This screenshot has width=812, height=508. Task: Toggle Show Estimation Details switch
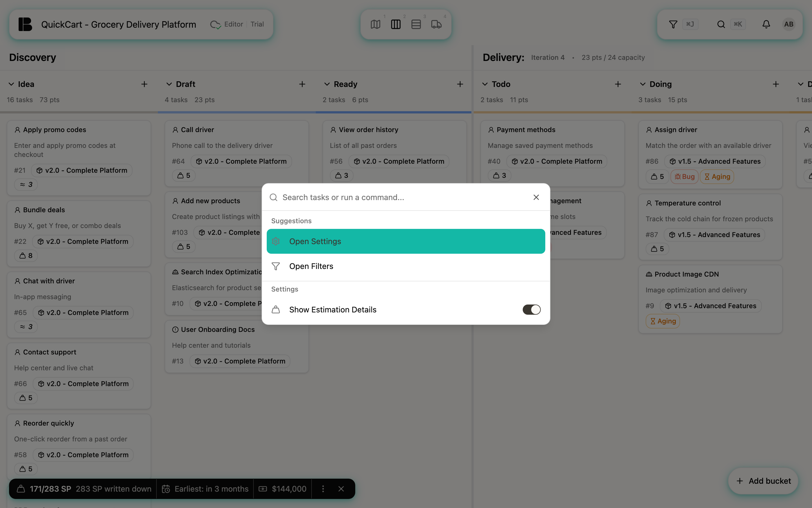point(531,309)
